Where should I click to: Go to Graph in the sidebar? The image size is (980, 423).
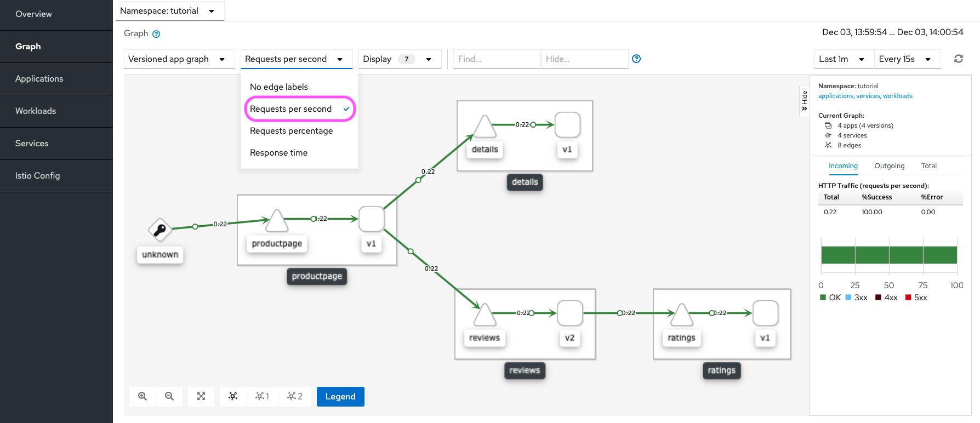point(56,47)
